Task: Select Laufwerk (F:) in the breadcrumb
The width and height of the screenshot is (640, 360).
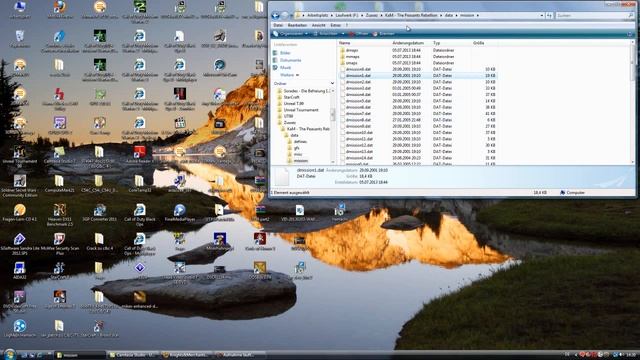Action: 347,16
